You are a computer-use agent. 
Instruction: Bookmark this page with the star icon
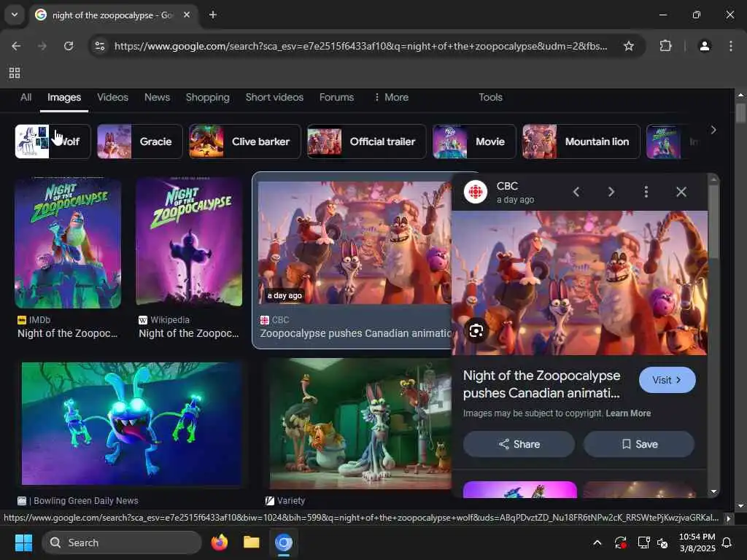[x=629, y=46]
